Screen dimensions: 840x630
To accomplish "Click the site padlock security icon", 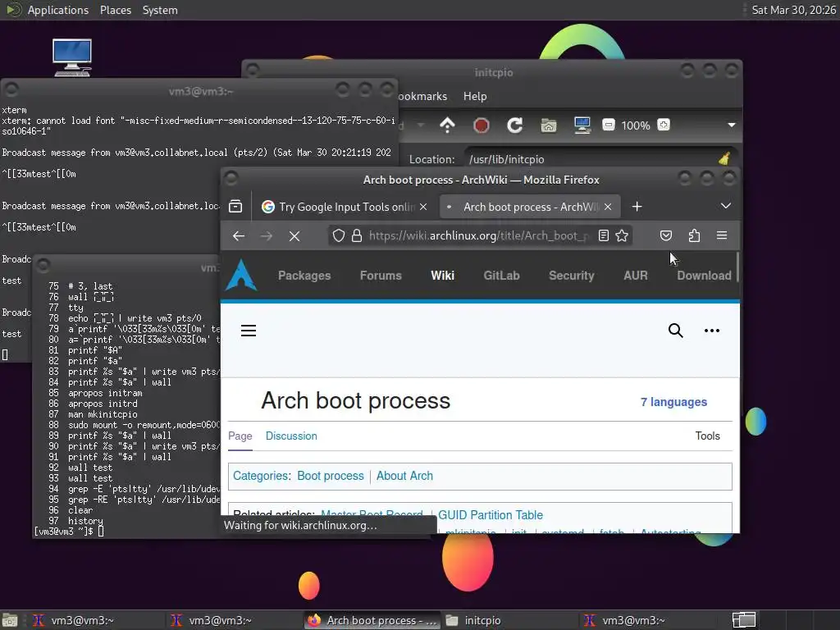I will (357, 235).
